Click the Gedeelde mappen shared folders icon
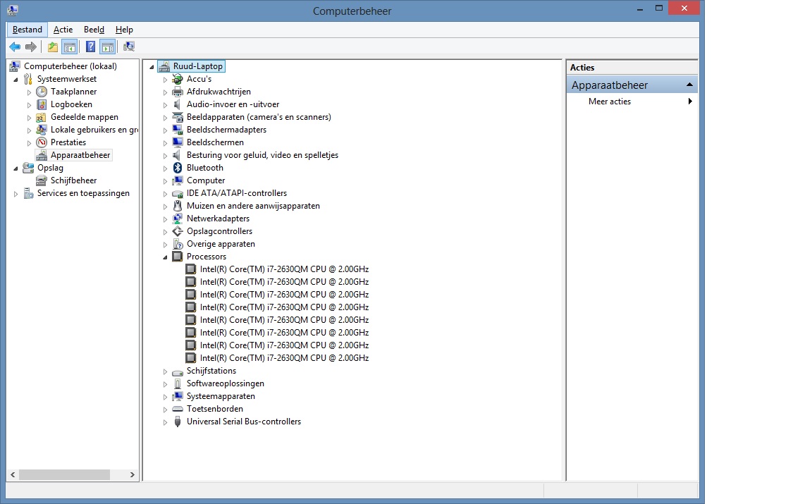This screenshot has width=812, height=504. tap(42, 117)
